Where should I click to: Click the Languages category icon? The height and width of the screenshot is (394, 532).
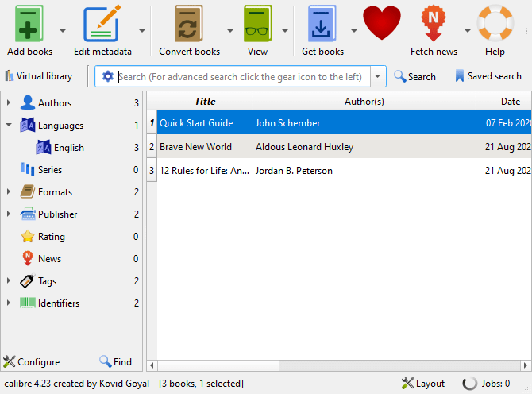[x=28, y=125]
